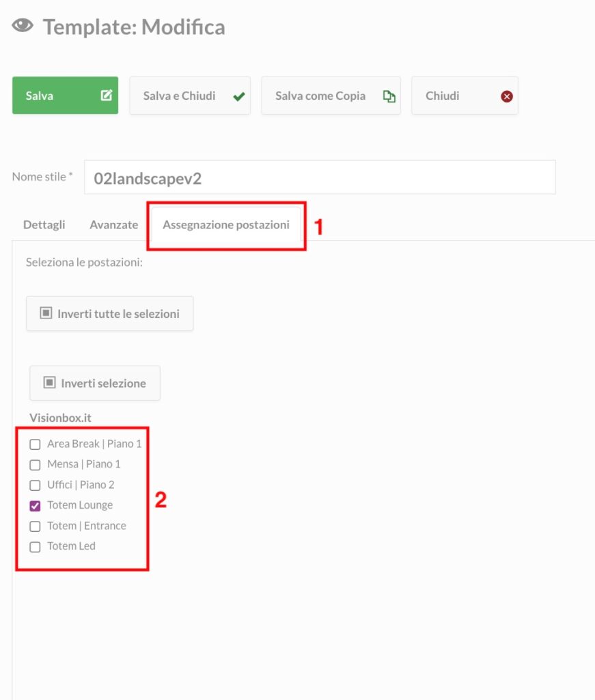595x700 pixels.
Task: Click the green checkmark icon on Salva e Chiudi
Action: [x=239, y=96]
